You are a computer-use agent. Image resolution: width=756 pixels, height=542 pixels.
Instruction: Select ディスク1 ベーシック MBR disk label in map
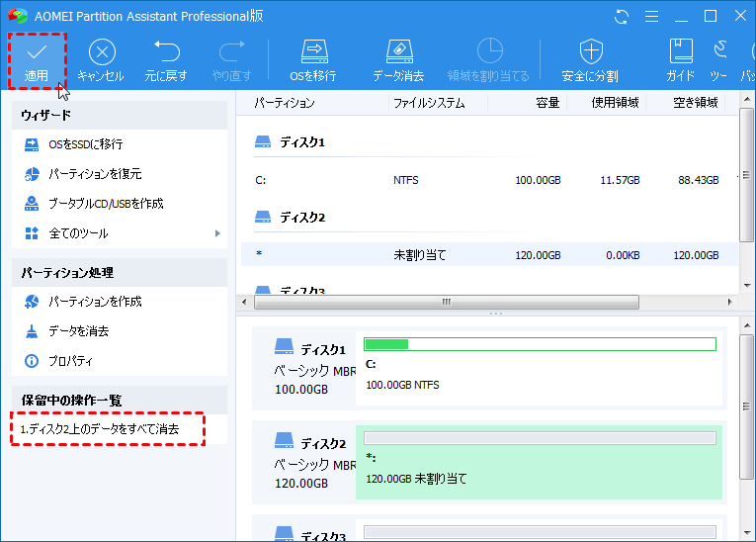point(313,369)
